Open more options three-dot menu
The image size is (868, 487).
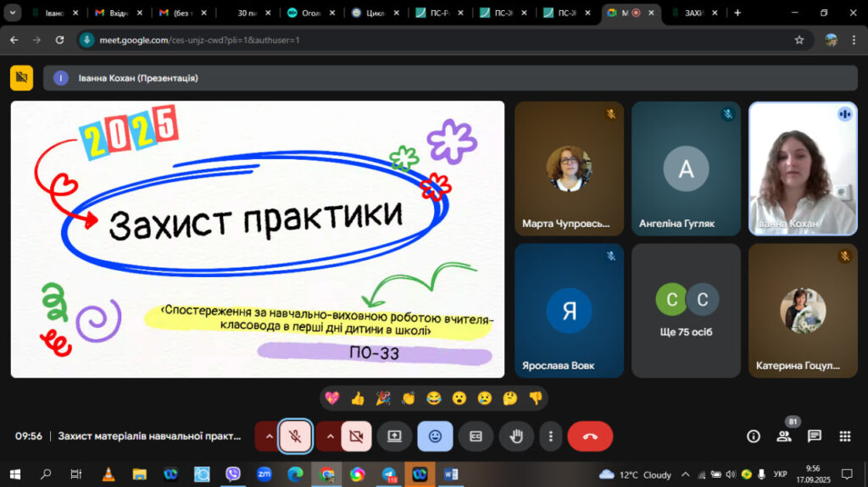tap(551, 436)
